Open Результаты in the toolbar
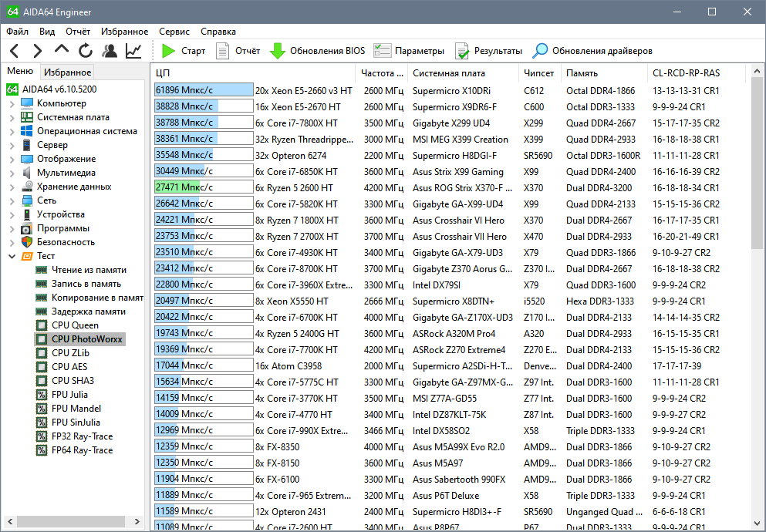Image resolution: width=766 pixels, height=532 pixels. click(488, 51)
